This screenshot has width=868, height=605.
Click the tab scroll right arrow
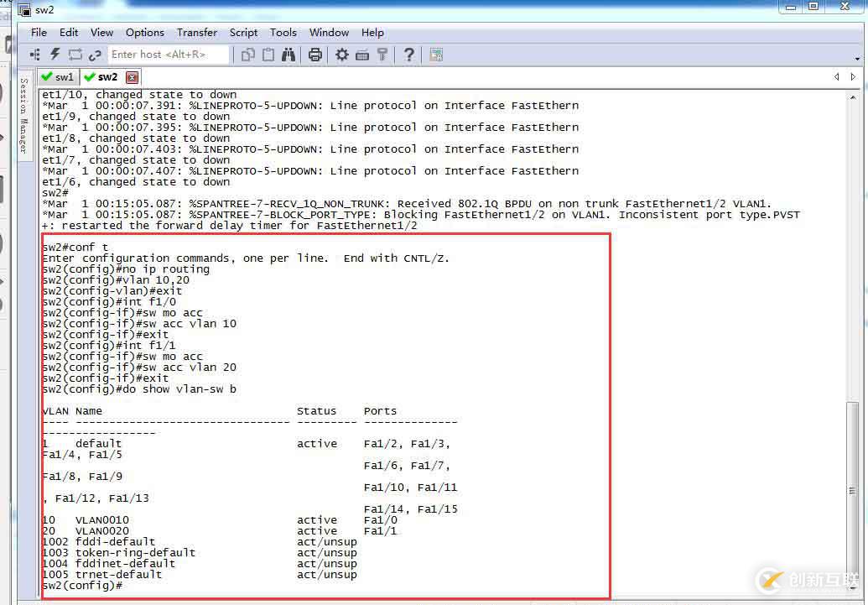[x=853, y=76]
